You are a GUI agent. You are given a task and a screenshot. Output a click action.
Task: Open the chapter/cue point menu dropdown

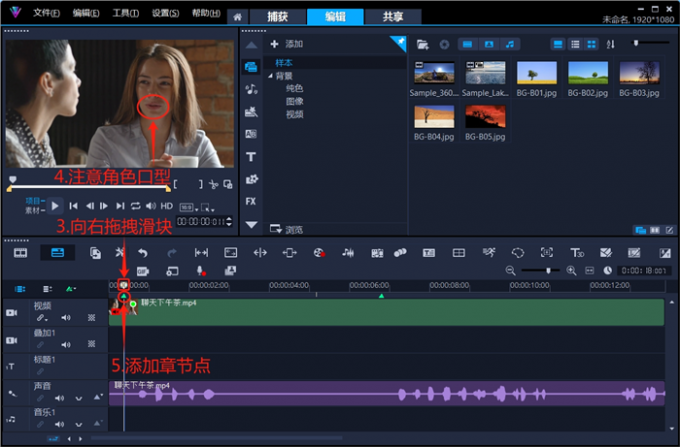coord(71,289)
